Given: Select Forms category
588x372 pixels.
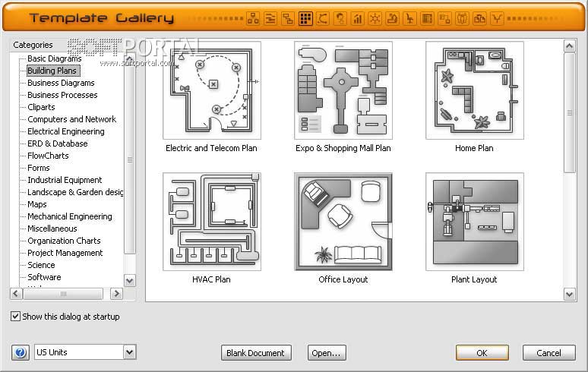Looking at the screenshot, I should [x=38, y=168].
